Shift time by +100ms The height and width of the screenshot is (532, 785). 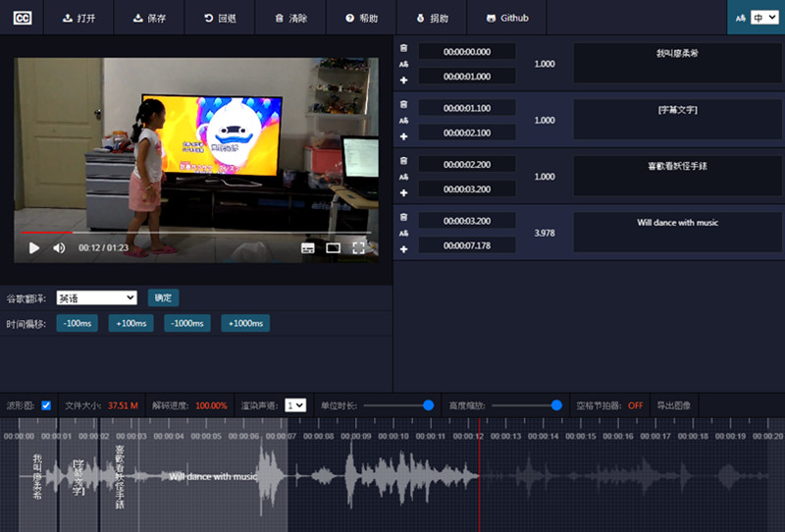(x=131, y=323)
